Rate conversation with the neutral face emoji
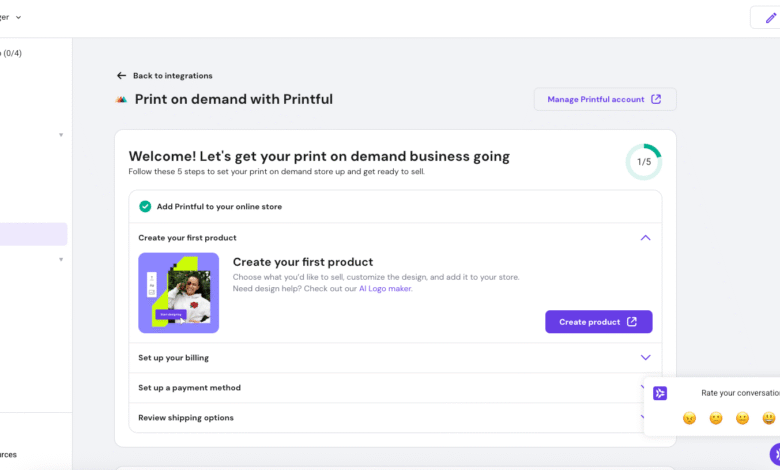This screenshot has width=780, height=470. [742, 418]
